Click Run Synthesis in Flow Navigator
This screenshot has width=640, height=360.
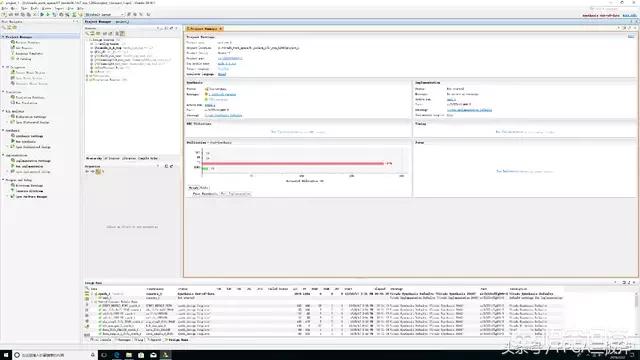click(x=26, y=142)
